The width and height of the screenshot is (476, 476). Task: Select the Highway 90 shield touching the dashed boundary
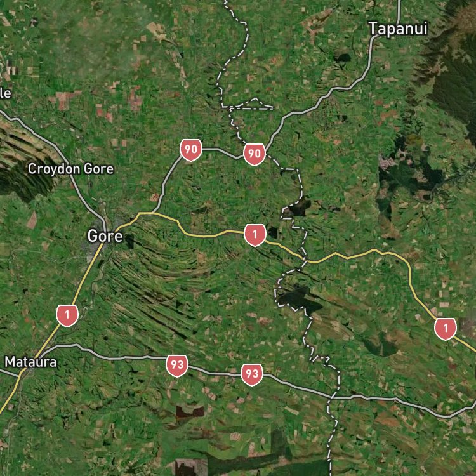[x=255, y=154]
